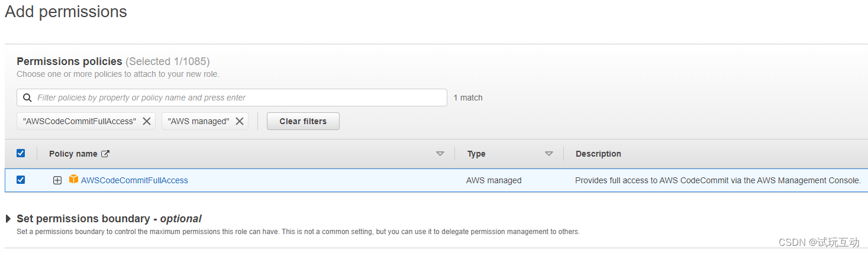Remove the "AWS managed" filter tag

(240, 121)
